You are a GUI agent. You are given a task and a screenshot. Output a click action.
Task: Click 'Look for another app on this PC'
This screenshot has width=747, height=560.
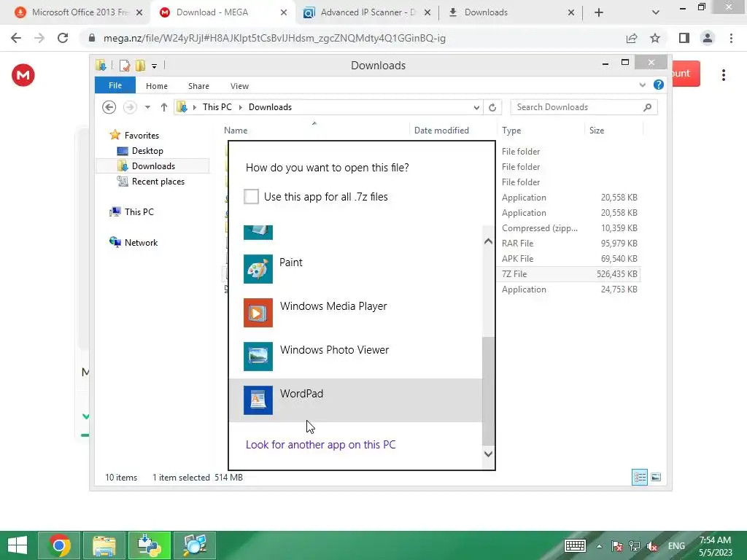pos(321,444)
